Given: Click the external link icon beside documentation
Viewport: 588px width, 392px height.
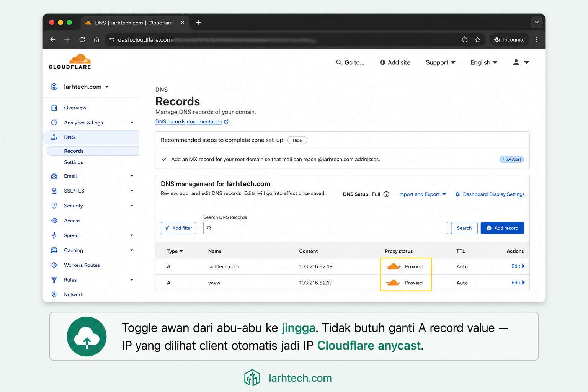Looking at the screenshot, I should point(226,122).
